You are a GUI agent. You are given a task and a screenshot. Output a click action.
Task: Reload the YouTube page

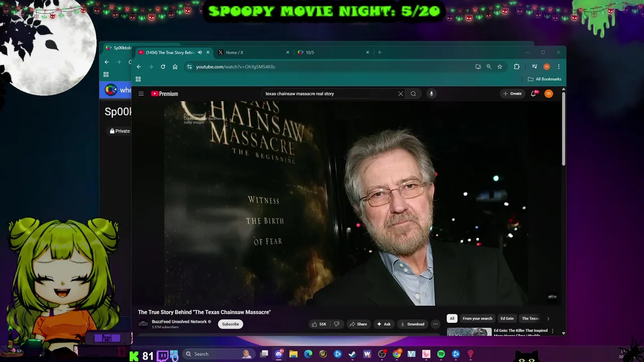163,66
